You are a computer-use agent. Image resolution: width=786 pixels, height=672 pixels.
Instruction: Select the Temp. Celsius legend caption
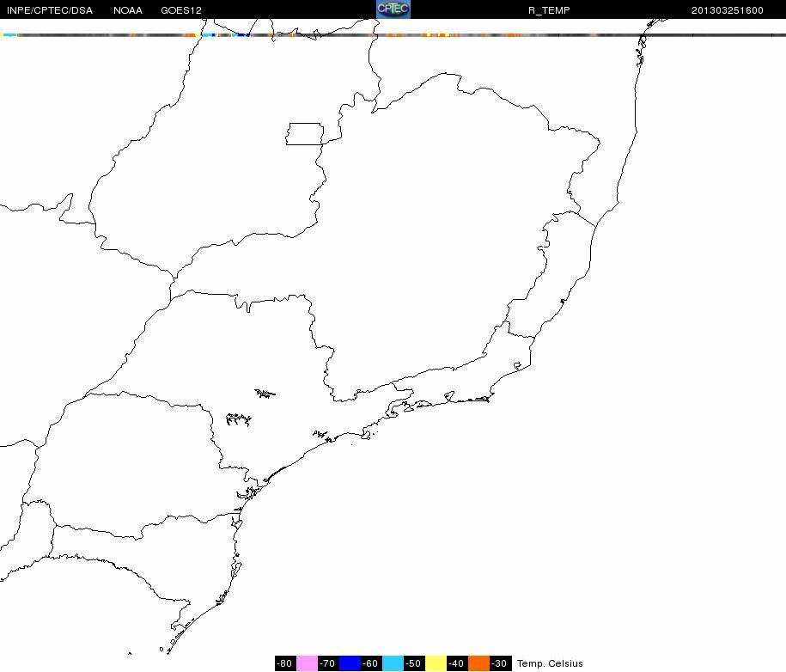[x=550, y=663]
